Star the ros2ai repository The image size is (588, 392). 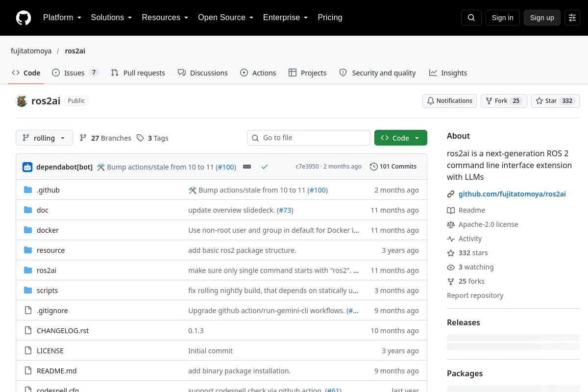tap(556, 101)
